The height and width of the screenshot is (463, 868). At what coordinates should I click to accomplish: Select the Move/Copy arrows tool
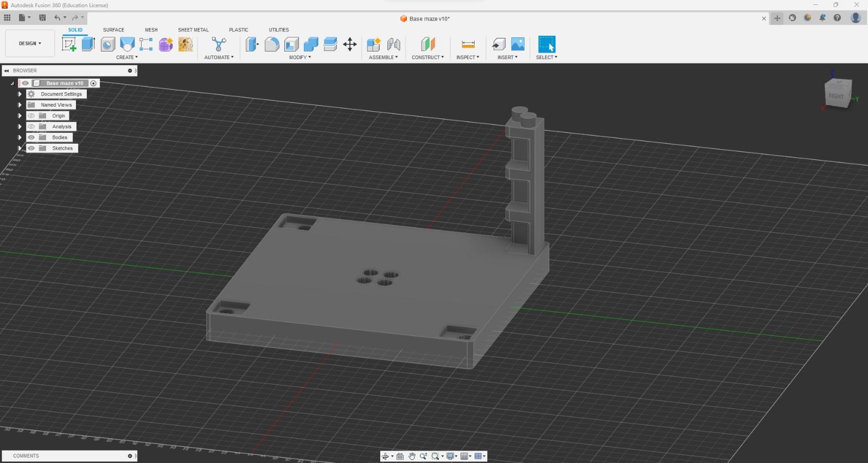(350, 44)
